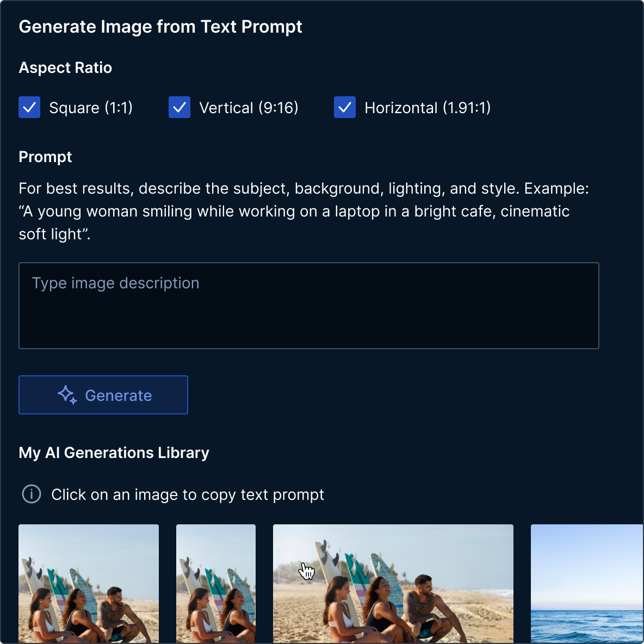
Task: Disable the Vertical (9:16) aspect ratio
Action: (179, 107)
